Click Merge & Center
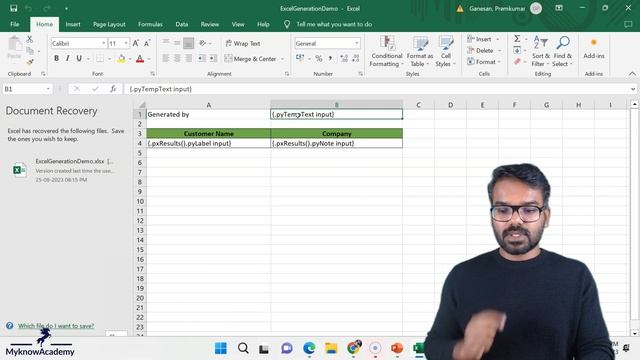 pos(251,59)
